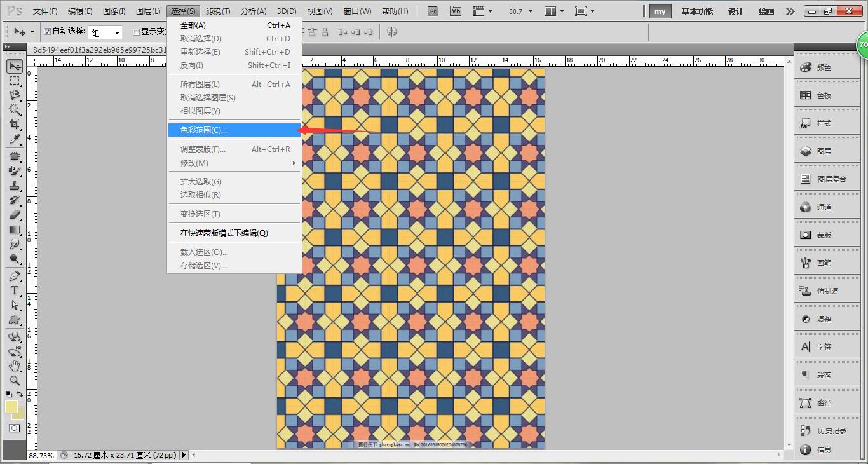Toggle the 自动选择 checkbox
The height and width of the screenshot is (464, 868).
point(47,32)
